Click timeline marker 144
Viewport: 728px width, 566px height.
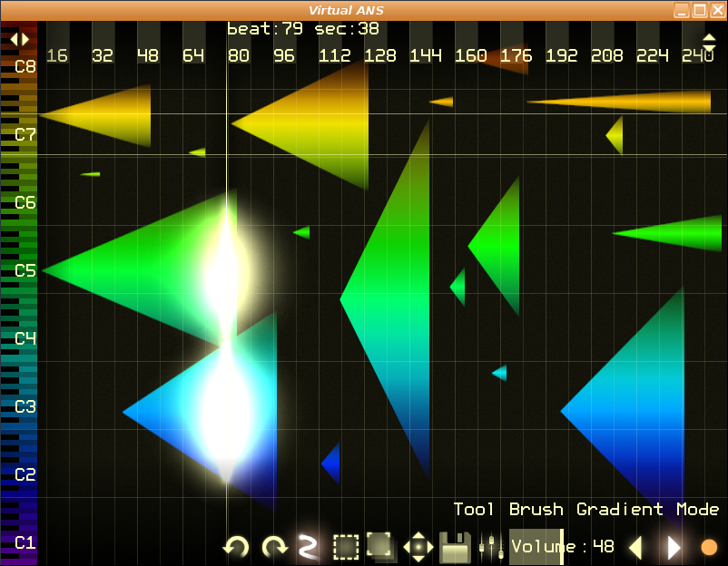pyautogui.click(x=426, y=55)
